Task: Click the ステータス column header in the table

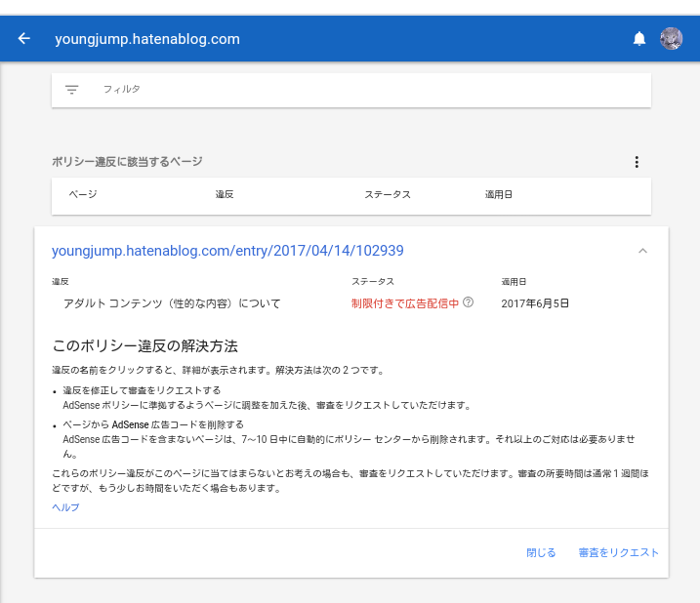Action: (388, 194)
